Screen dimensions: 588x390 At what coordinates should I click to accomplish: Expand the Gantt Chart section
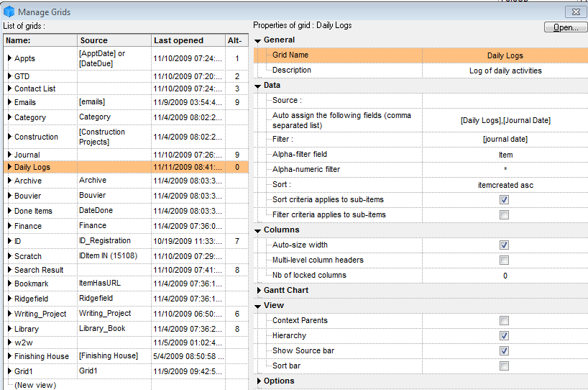pos(259,291)
